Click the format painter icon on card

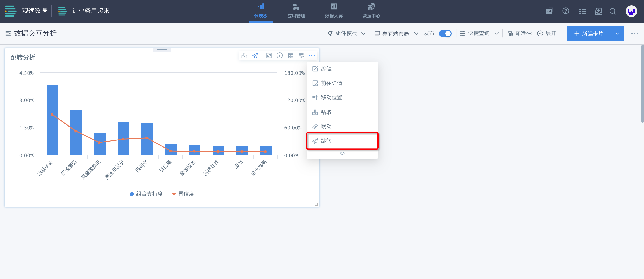pyautogui.click(x=301, y=56)
